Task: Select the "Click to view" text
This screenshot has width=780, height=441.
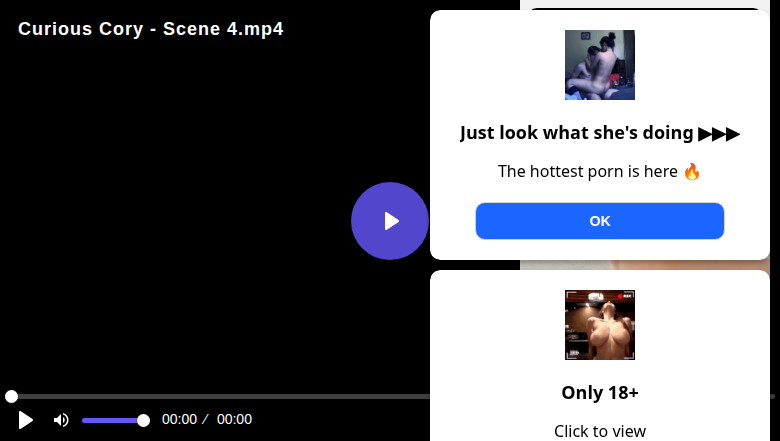Action: pos(600,431)
